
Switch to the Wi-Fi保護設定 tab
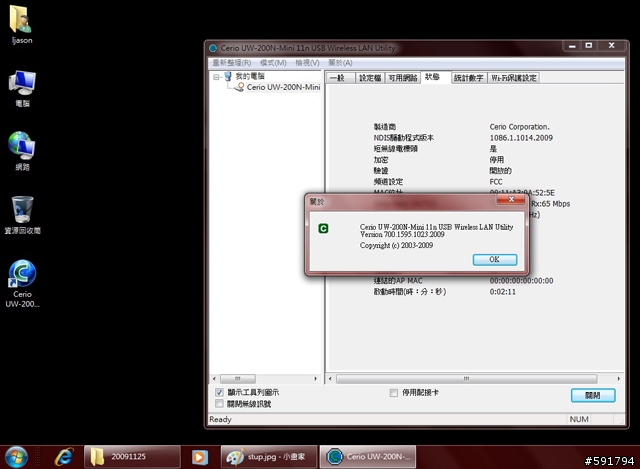pos(513,78)
